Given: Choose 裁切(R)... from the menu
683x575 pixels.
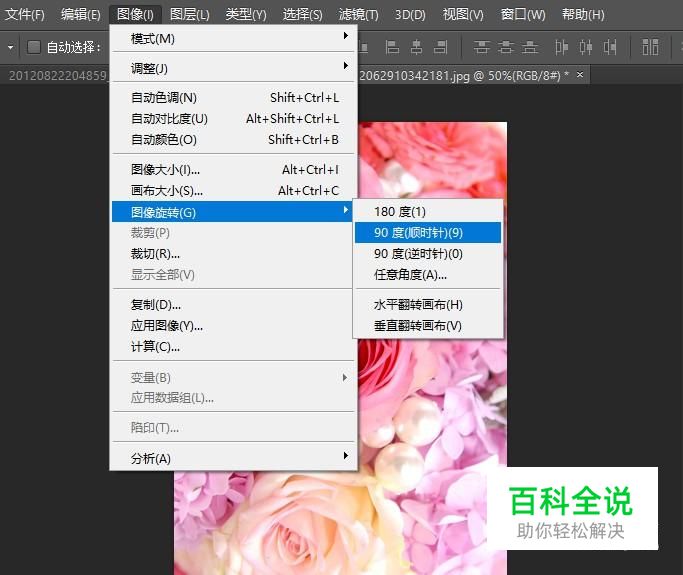Looking at the screenshot, I should 234,254.
